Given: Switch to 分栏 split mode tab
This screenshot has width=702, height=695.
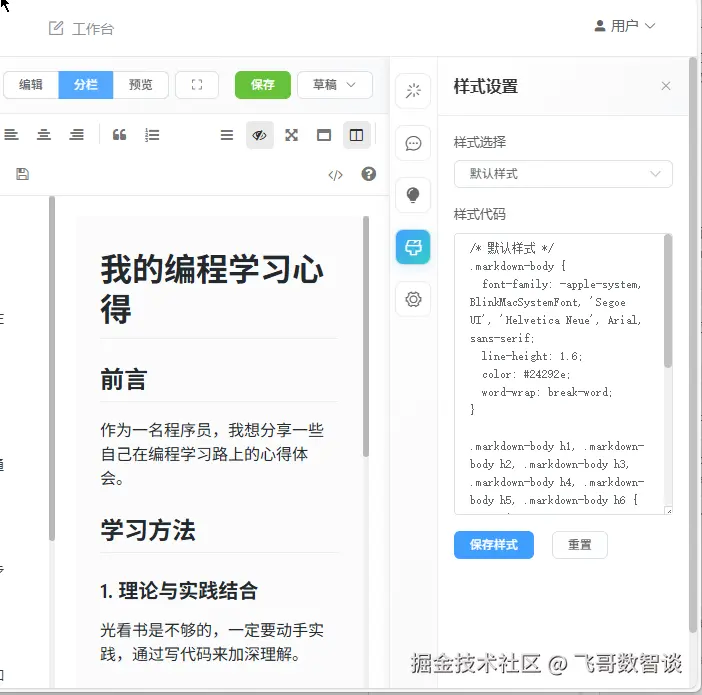Looking at the screenshot, I should [86, 85].
